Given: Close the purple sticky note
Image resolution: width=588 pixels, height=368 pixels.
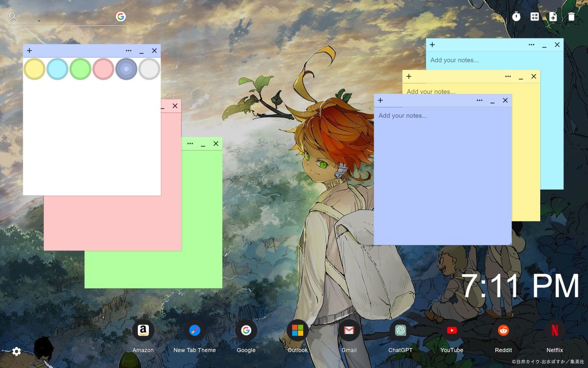Looking at the screenshot, I should click(x=505, y=100).
